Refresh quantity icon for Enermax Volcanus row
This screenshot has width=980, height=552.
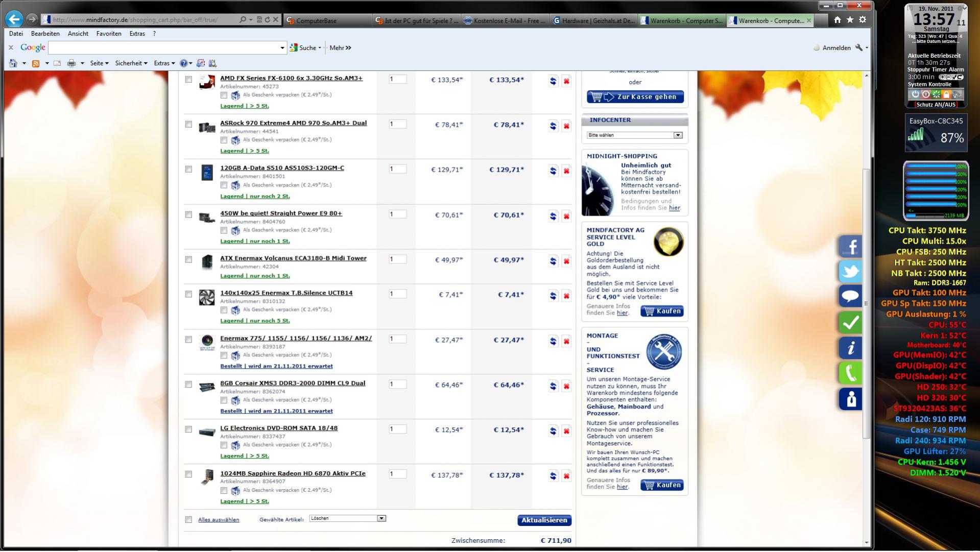point(553,261)
